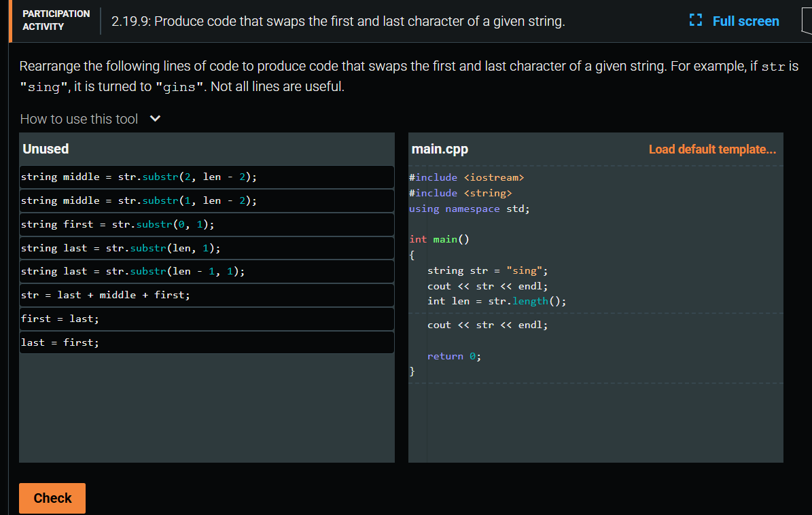
Task: Click the 'int len = str.length();' line
Action: [497, 301]
